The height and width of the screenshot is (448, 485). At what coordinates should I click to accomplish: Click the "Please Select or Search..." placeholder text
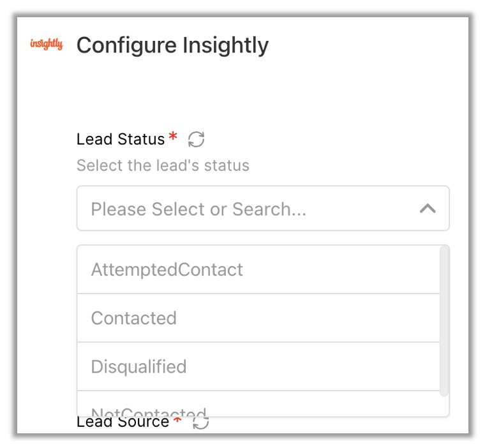click(198, 209)
